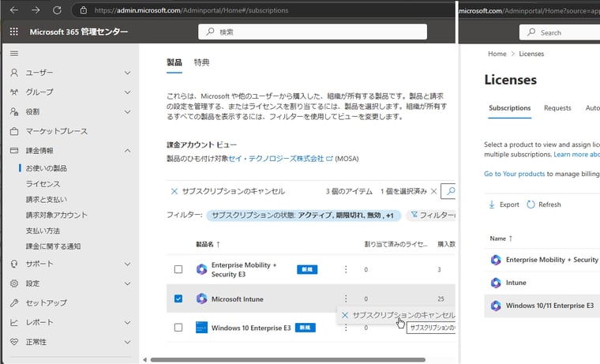600x364 pixels.
Task: Click the グループ icon in sidebar
Action: tap(14, 92)
